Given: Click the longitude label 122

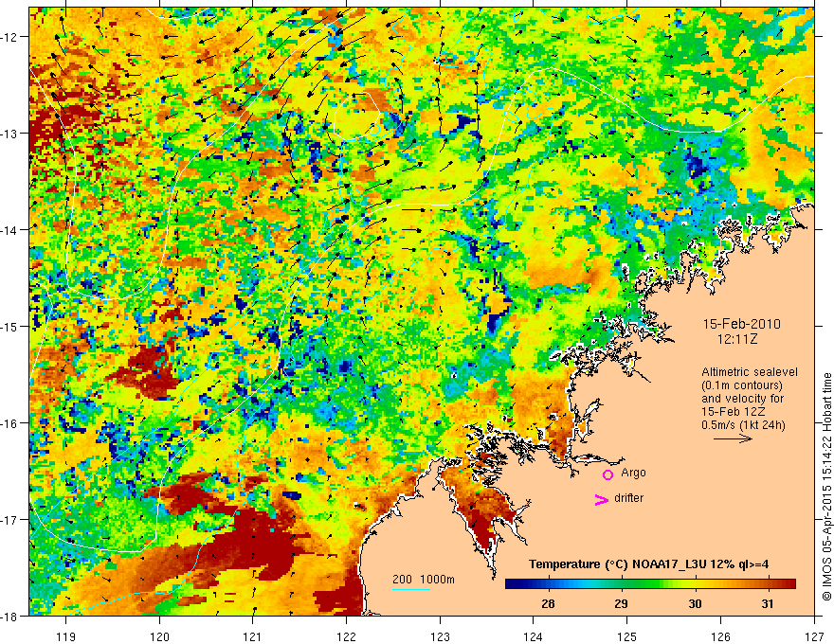Looking at the screenshot, I should click(x=346, y=636).
